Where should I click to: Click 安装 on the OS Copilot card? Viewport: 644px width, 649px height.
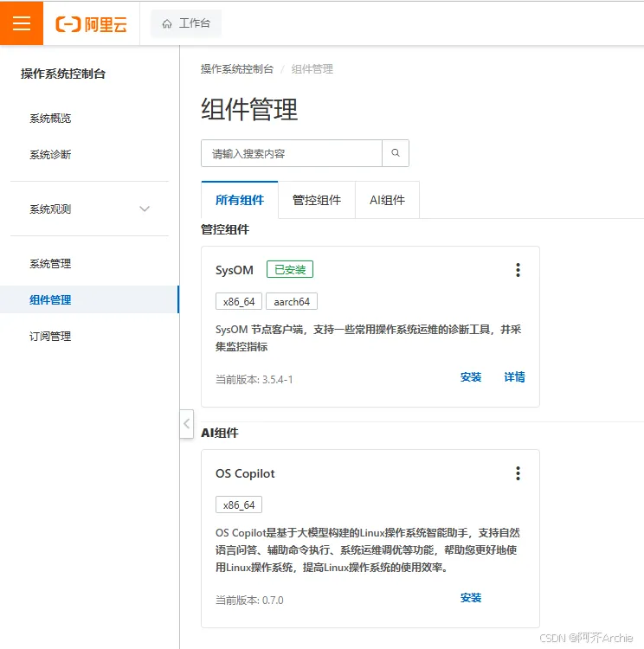[471, 598]
